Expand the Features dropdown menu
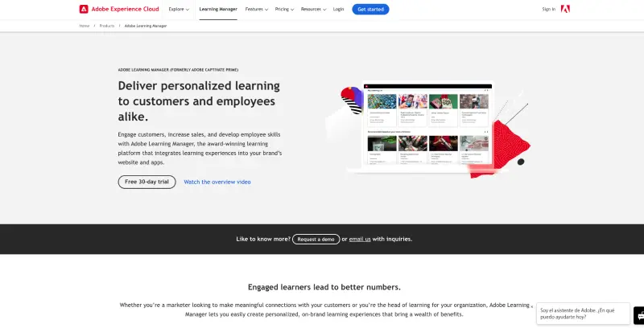This screenshot has height=328, width=644. tap(256, 9)
